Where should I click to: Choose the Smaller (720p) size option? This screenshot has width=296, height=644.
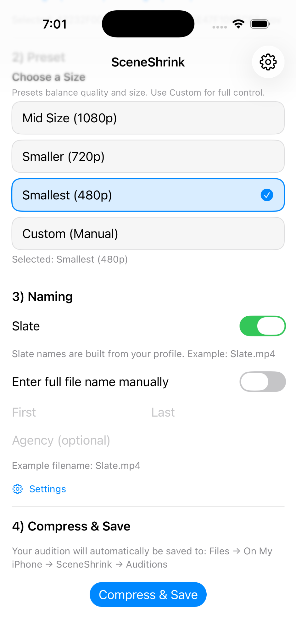pos(148,156)
